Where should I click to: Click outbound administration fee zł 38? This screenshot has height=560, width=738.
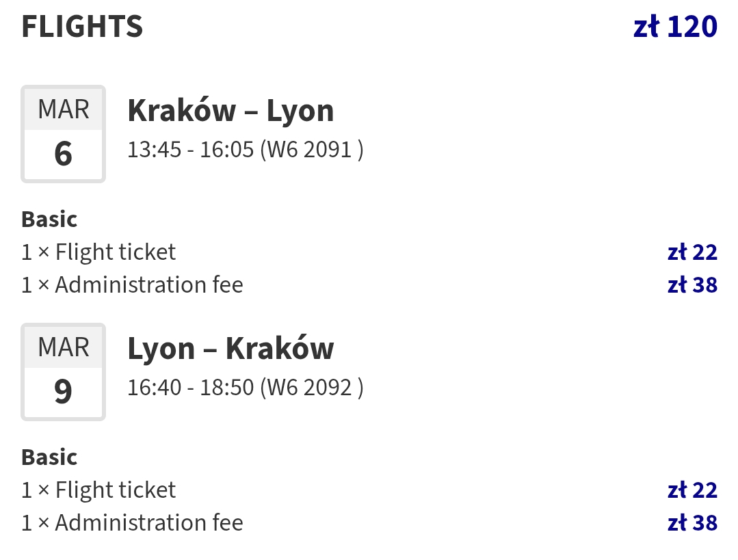click(692, 285)
